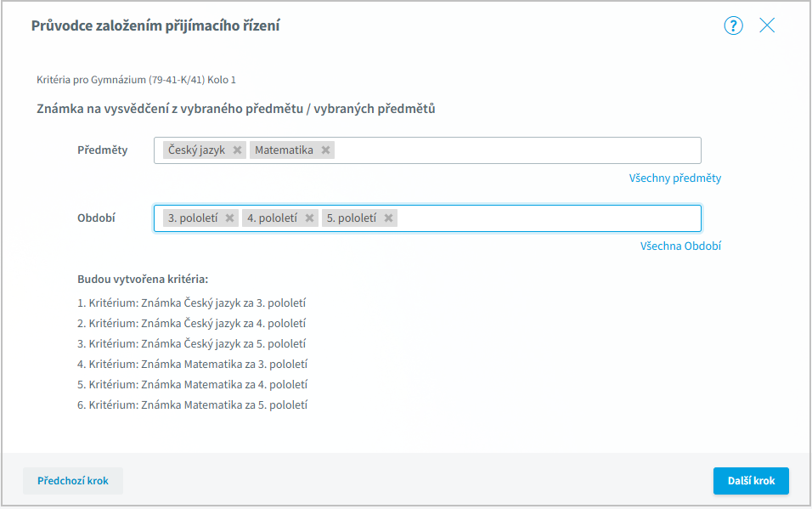Go to Další krok

coord(751,481)
